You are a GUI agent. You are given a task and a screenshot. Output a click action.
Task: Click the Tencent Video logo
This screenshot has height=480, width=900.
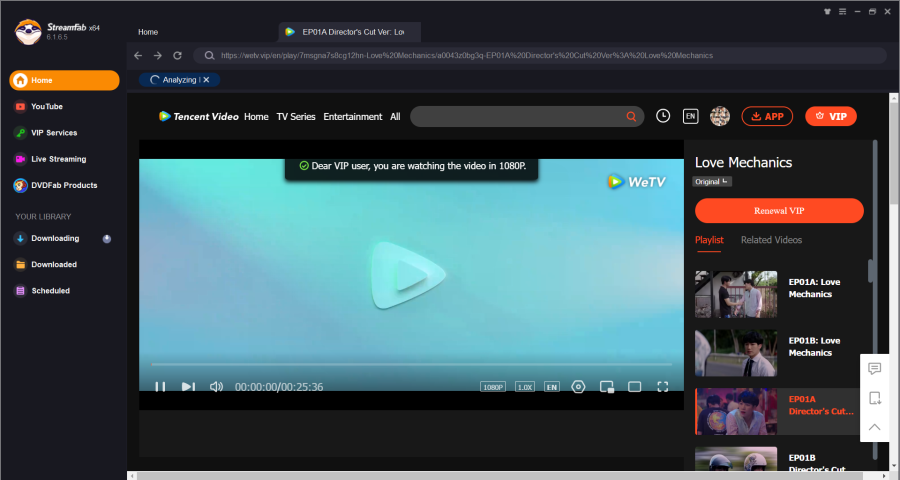point(199,117)
